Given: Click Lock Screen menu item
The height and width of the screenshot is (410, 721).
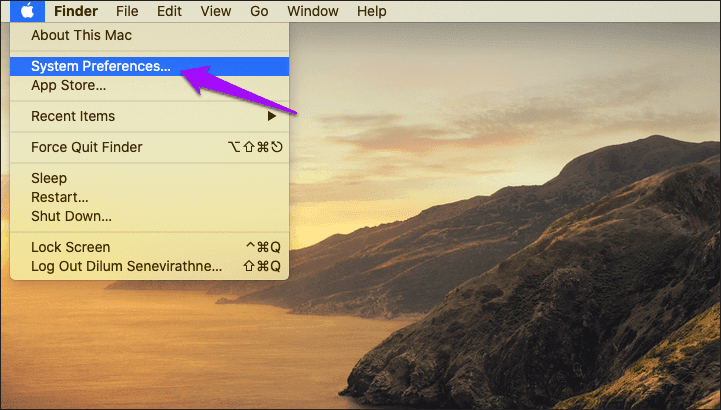Looking at the screenshot, I should click(x=149, y=247).
